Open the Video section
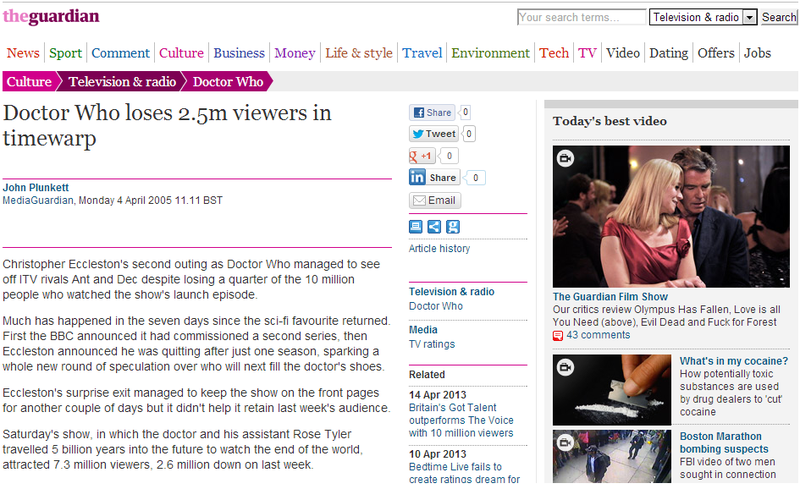The width and height of the screenshot is (800, 489). pyautogui.click(x=622, y=53)
